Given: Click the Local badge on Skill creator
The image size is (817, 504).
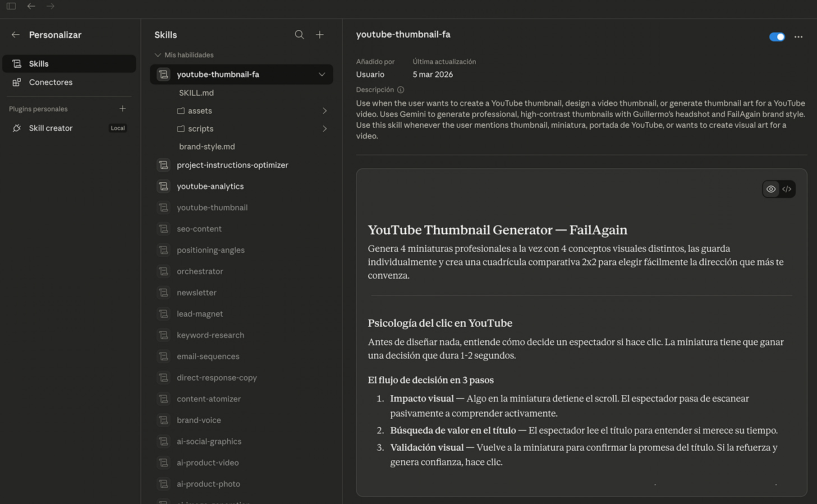Looking at the screenshot, I should [118, 128].
